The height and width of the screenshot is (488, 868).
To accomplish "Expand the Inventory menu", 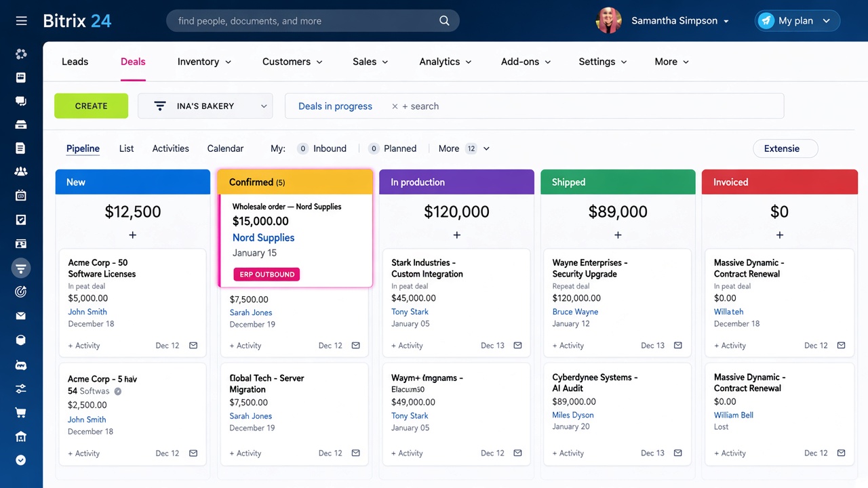I will pyautogui.click(x=204, y=62).
